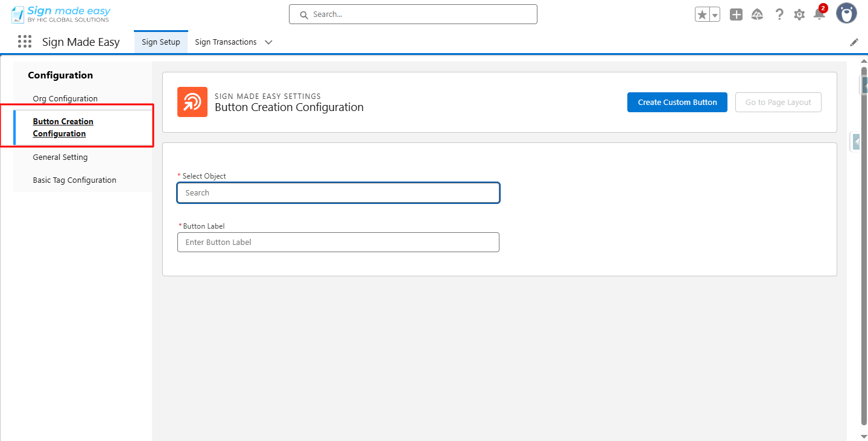
Task: Open the App Launcher dots grid
Action: (25, 42)
